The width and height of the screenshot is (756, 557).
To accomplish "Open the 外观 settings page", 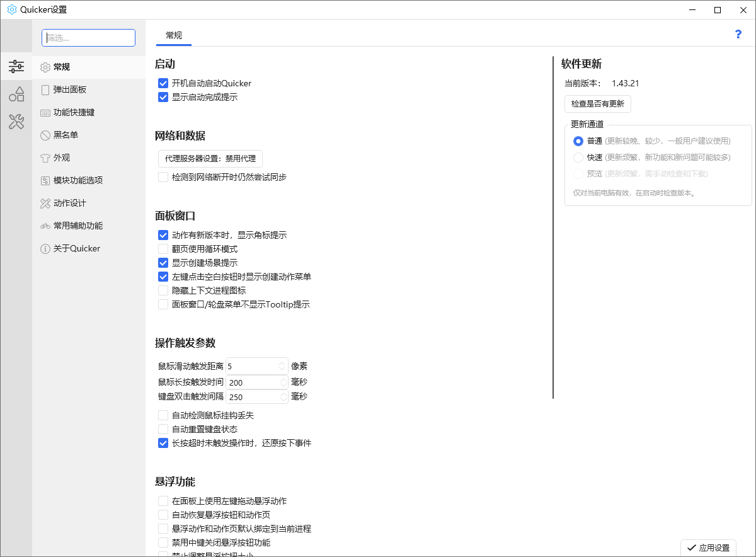I will [x=89, y=158].
